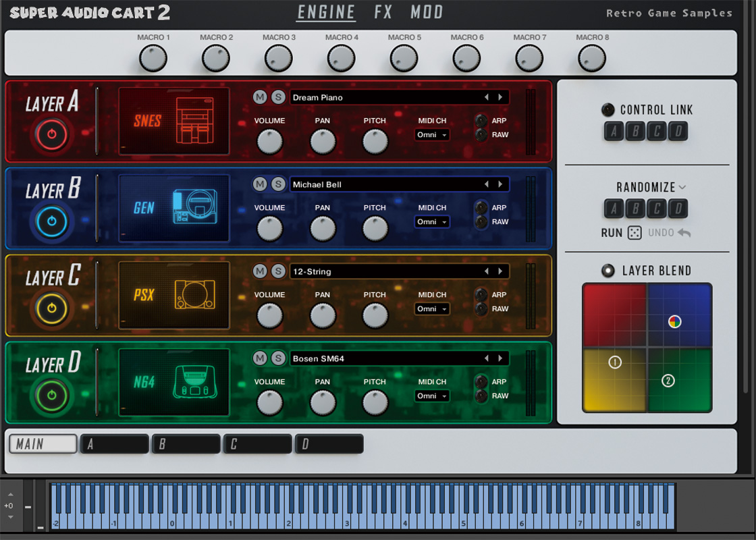756x540 pixels.
Task: Toggle Layer A power button
Action: click(51, 134)
